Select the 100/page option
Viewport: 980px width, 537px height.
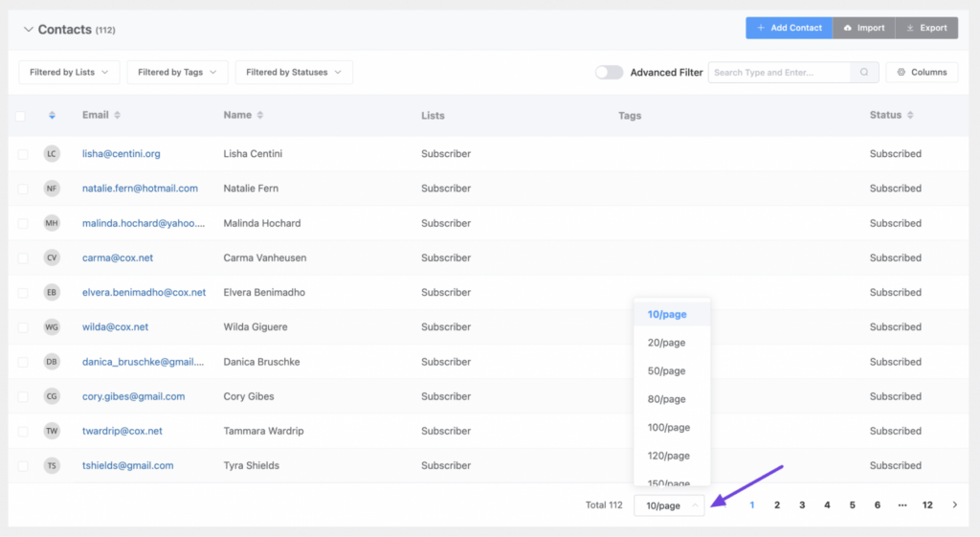(x=669, y=428)
